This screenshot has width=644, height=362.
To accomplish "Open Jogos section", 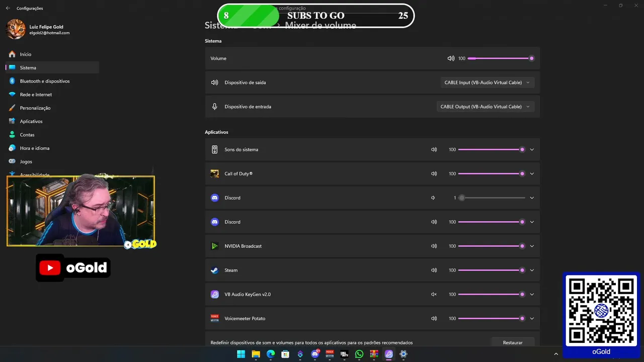I will pos(52,161).
